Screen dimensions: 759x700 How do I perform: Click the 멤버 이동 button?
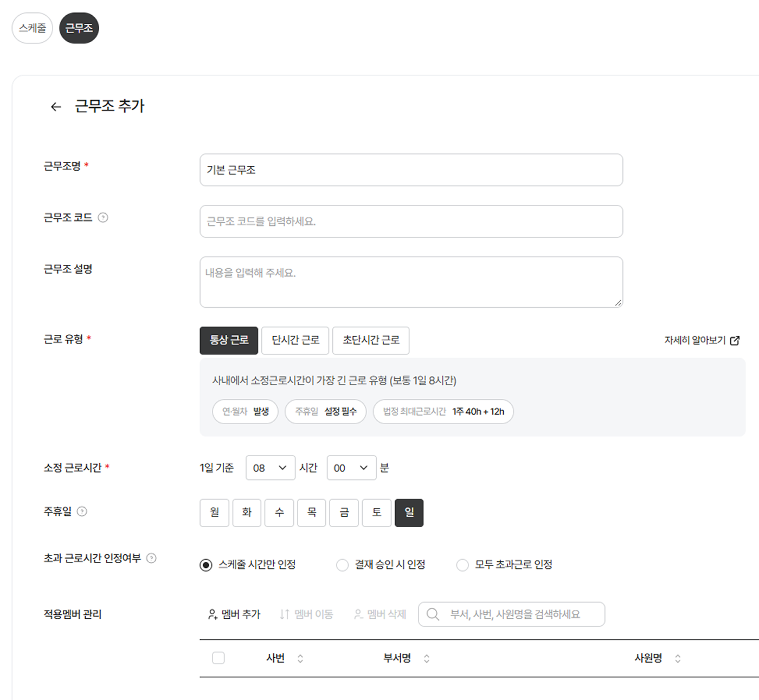click(x=306, y=614)
